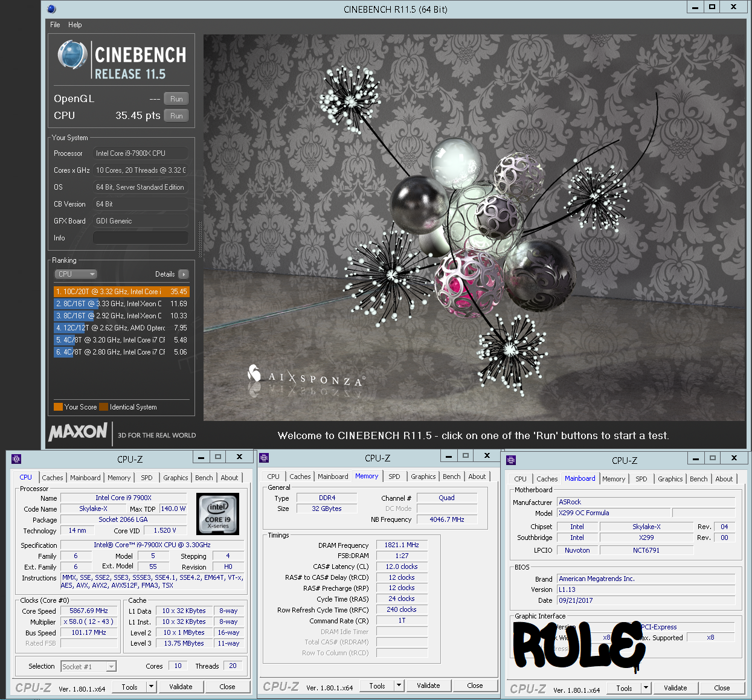The image size is (752, 700).
Task: Click the DRAM Frequency value 1821.1 MHz
Action: pos(402,545)
